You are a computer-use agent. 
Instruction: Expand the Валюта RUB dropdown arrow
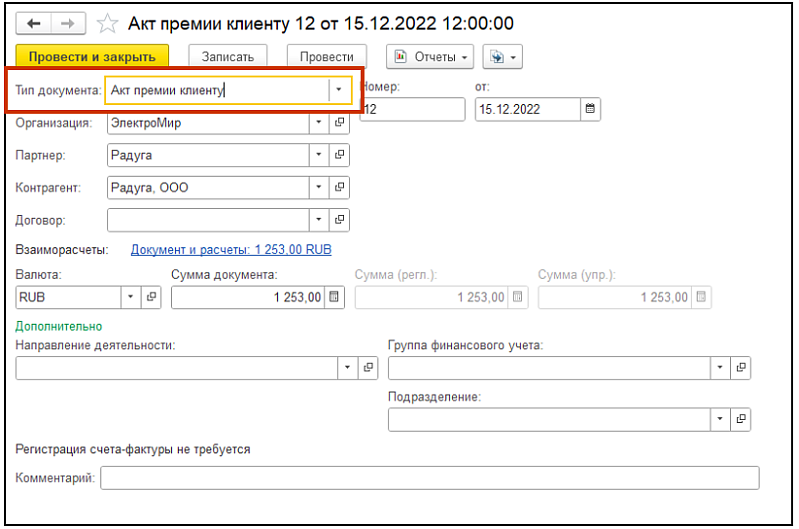pyautogui.click(x=131, y=297)
